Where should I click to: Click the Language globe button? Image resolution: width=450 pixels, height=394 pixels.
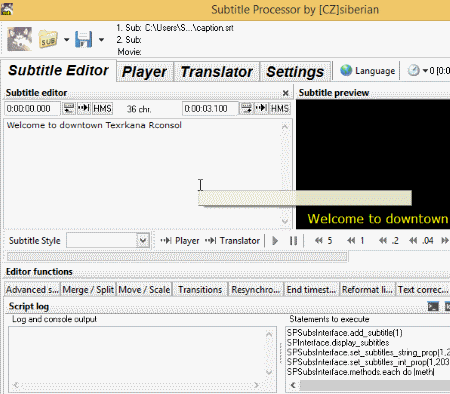(x=367, y=71)
